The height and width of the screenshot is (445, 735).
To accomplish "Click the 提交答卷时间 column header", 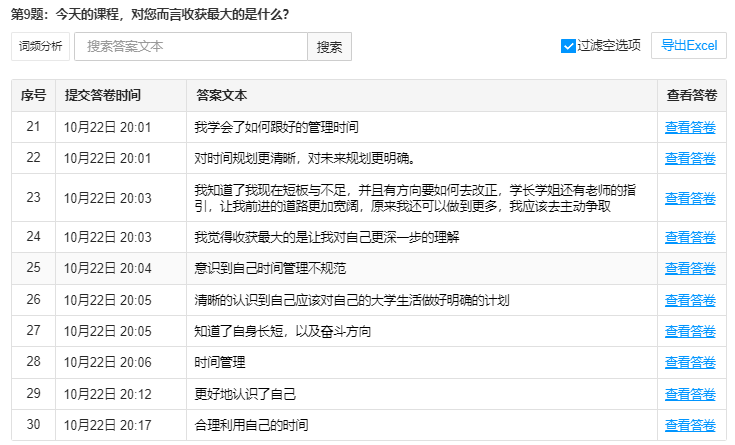I will tap(103, 96).
